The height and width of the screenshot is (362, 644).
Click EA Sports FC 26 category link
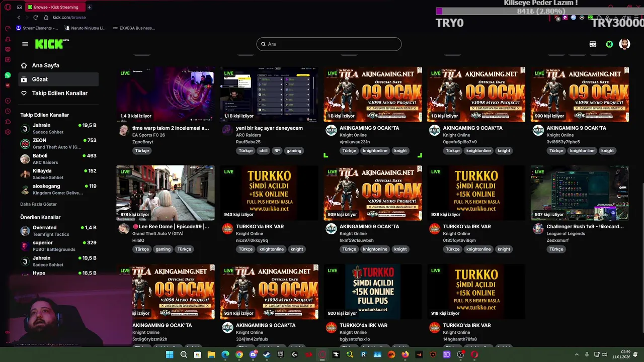149,135
